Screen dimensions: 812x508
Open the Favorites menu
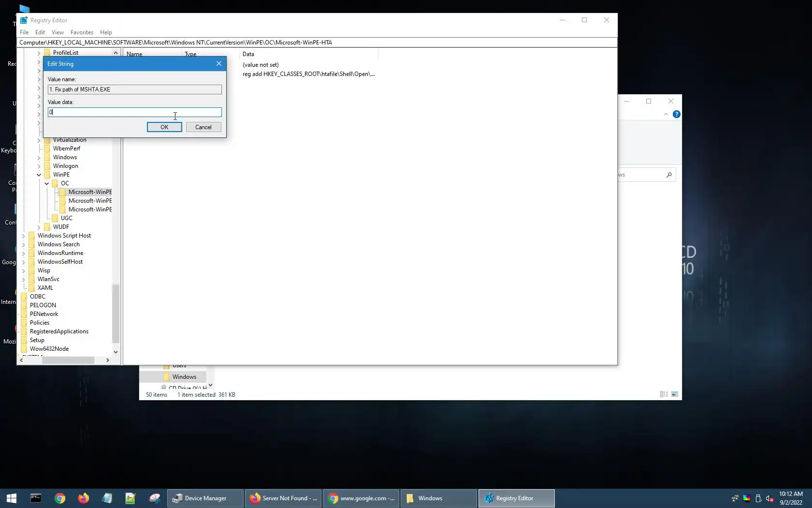click(82, 32)
